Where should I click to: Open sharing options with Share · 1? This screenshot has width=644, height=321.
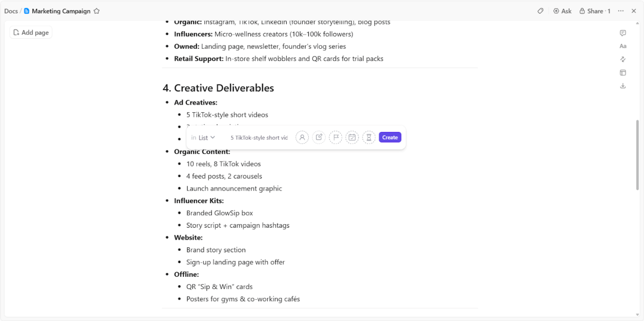(595, 11)
